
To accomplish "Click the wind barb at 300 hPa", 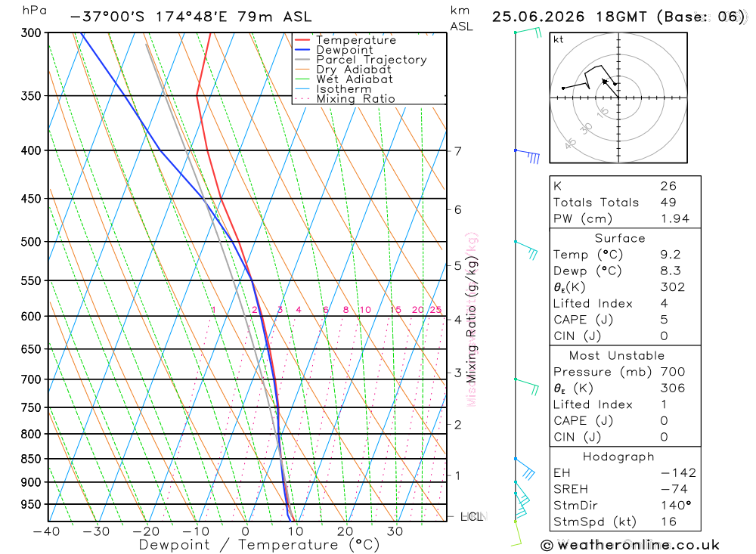I will point(528,32).
